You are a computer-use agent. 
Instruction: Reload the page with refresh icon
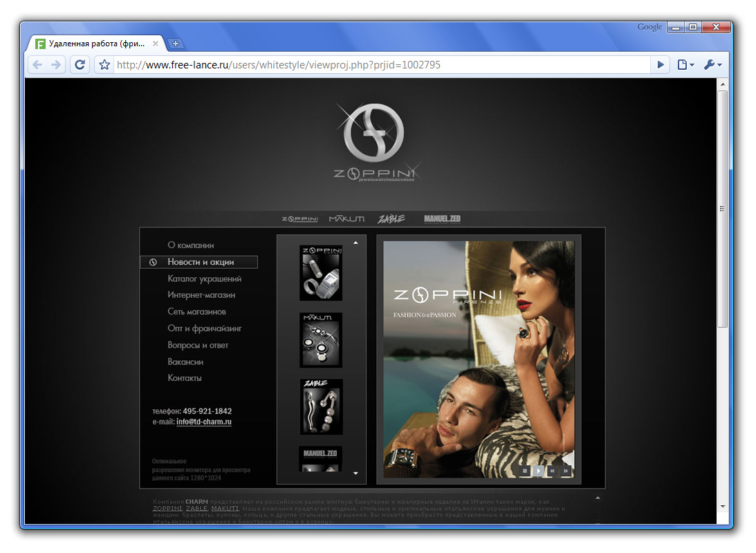(x=80, y=64)
